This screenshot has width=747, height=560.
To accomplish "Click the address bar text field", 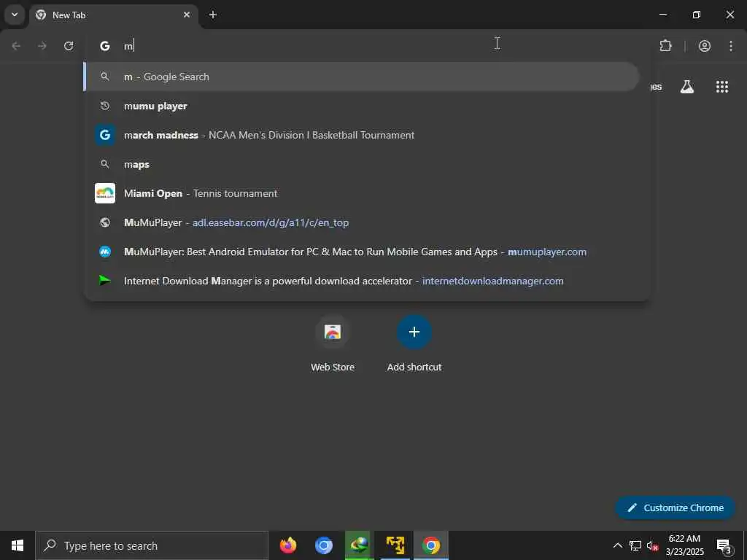I will [367, 46].
